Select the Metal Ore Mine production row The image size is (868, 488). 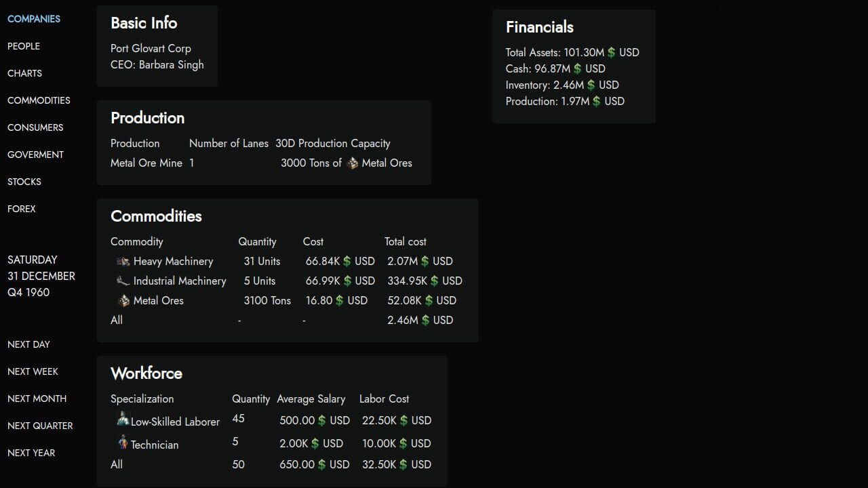click(x=146, y=163)
